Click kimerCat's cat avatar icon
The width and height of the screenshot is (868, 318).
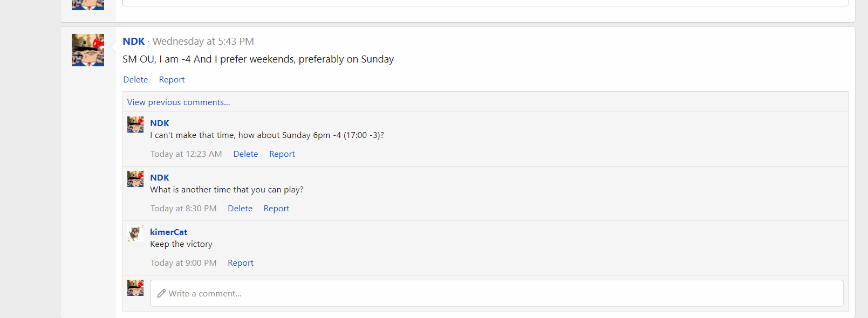[135, 233]
